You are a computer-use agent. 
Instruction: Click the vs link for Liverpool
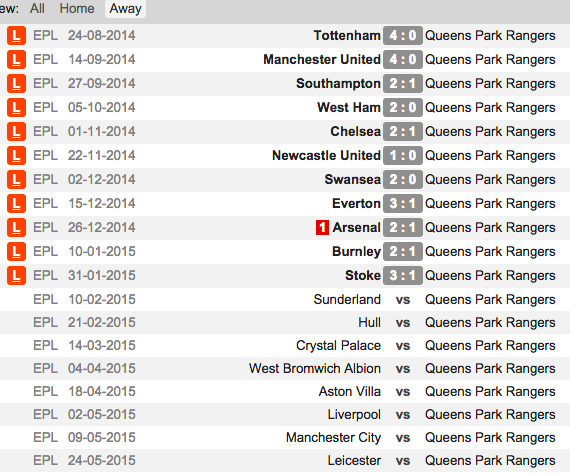[403, 415]
